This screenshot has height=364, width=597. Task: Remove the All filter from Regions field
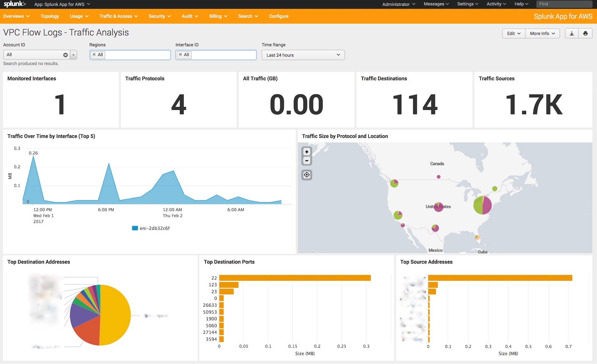(95, 54)
